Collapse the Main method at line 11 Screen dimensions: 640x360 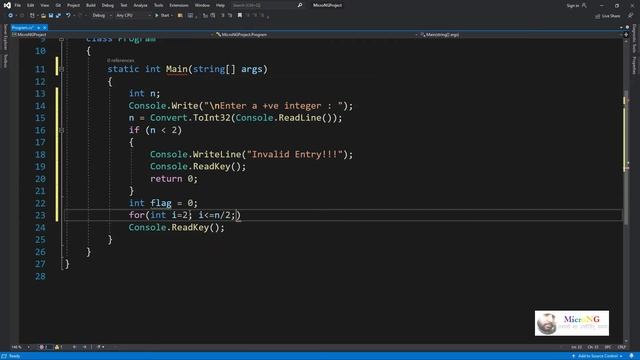coord(62,69)
